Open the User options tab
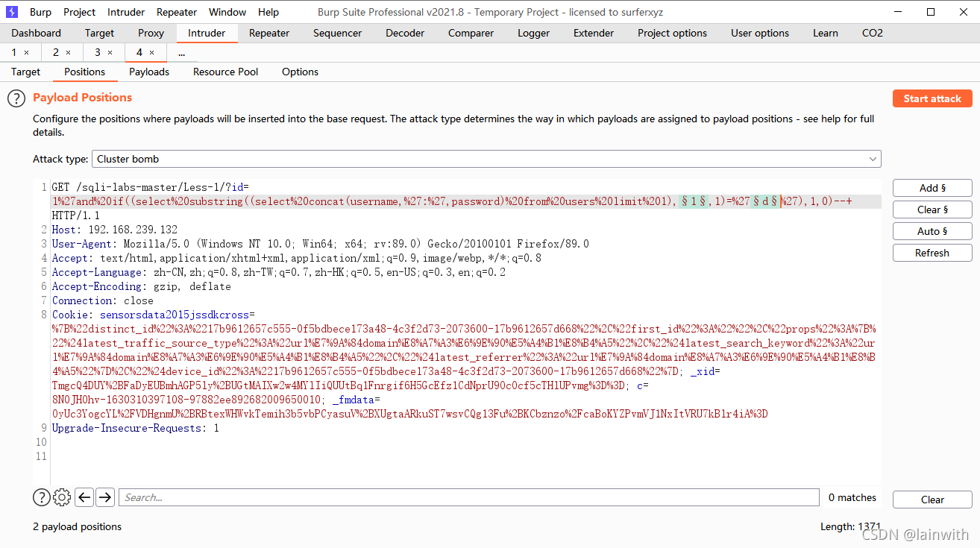This screenshot has height=548, width=980. coord(760,33)
